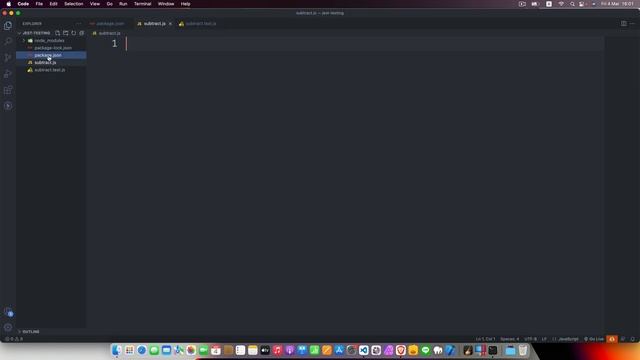
Task: Open editor more actions ellipsis at top right
Action: pyautogui.click(x=632, y=24)
